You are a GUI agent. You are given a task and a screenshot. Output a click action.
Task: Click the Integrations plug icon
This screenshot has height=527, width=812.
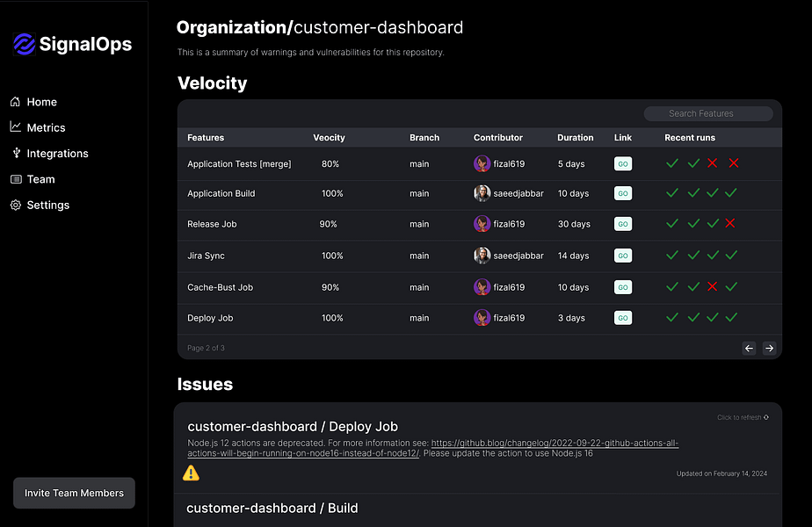pos(16,153)
